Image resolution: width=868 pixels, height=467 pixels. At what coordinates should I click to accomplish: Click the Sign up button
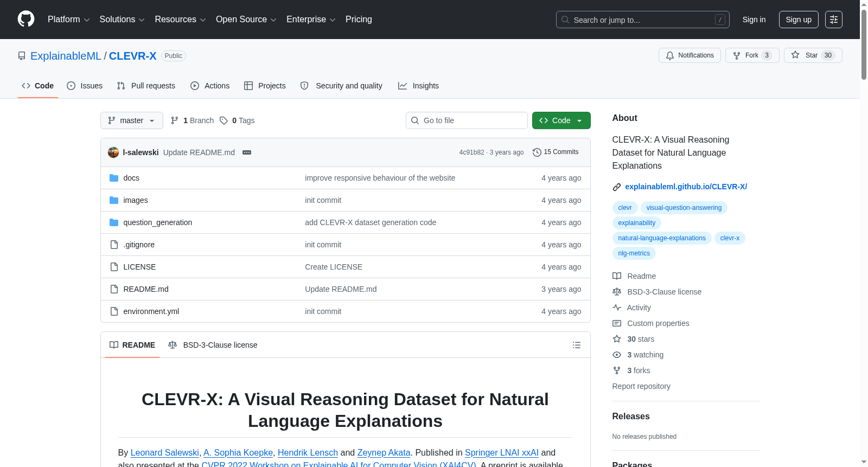(799, 20)
